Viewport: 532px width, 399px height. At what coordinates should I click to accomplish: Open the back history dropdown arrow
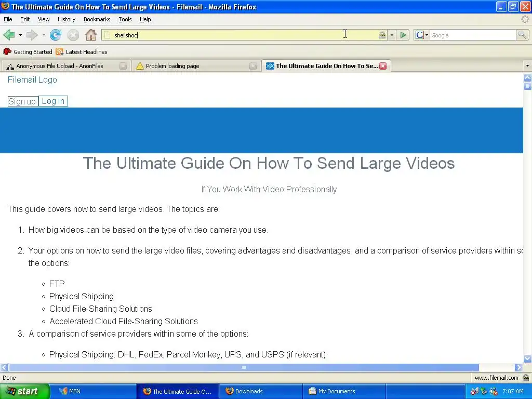pos(20,35)
